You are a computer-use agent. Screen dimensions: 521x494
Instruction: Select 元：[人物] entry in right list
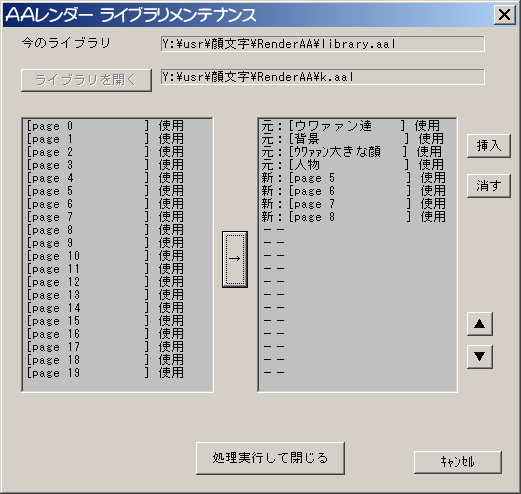(x=353, y=165)
